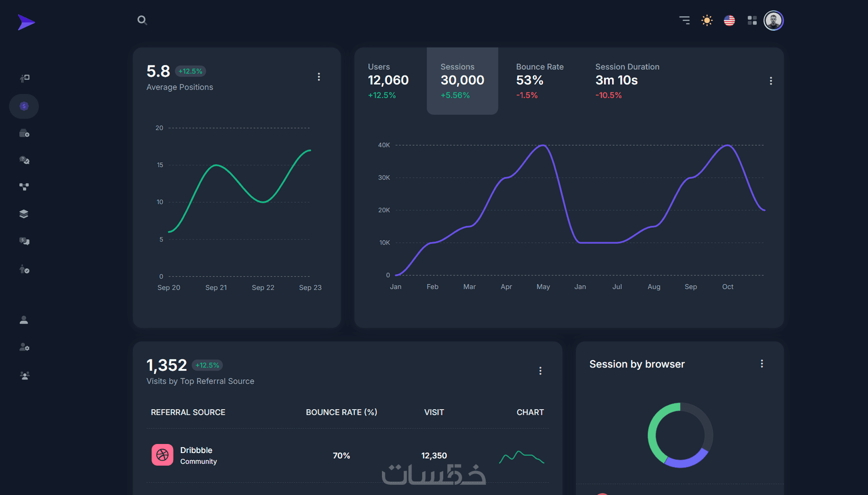
Task: Select the Users metric tab
Action: [x=389, y=81]
